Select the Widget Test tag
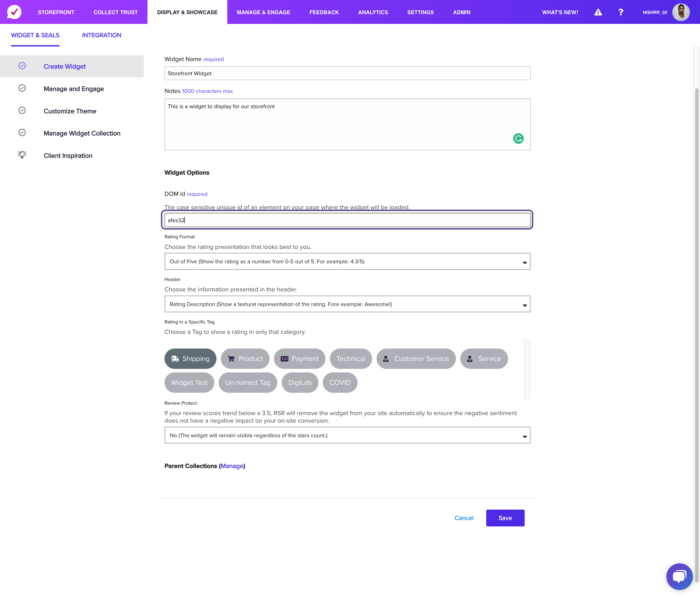Image resolution: width=700 pixels, height=597 pixels. pos(189,383)
